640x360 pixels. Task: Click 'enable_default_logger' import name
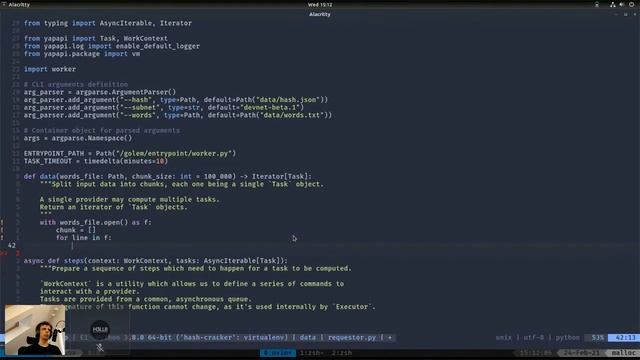[x=158, y=46]
